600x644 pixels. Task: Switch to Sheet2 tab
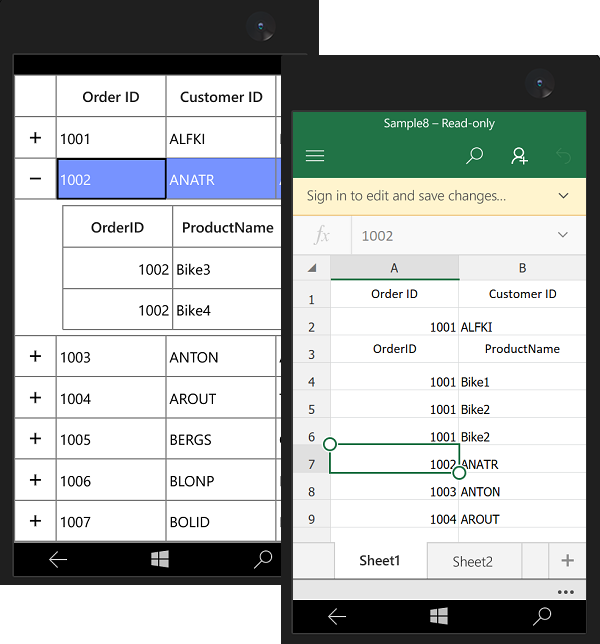coord(473,561)
